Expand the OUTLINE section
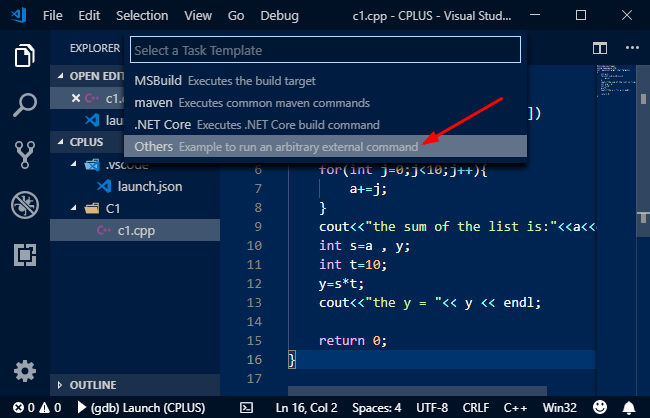This screenshot has width=650, height=418. click(60, 385)
